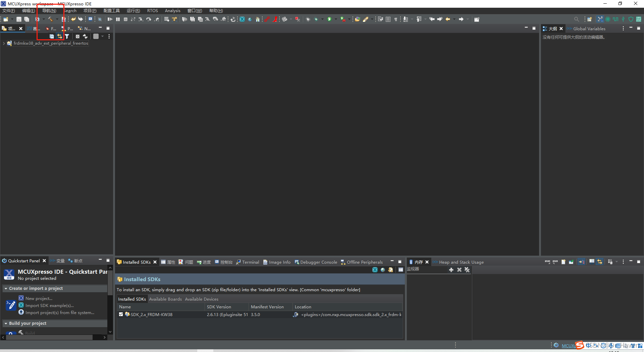Open project explorer view menu three dots

click(x=109, y=36)
